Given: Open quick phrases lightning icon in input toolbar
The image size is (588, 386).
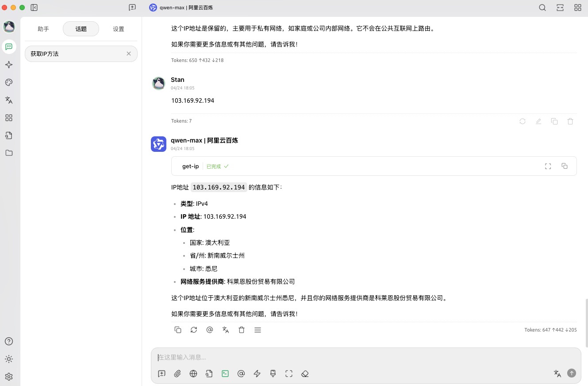Looking at the screenshot, I should (257, 374).
